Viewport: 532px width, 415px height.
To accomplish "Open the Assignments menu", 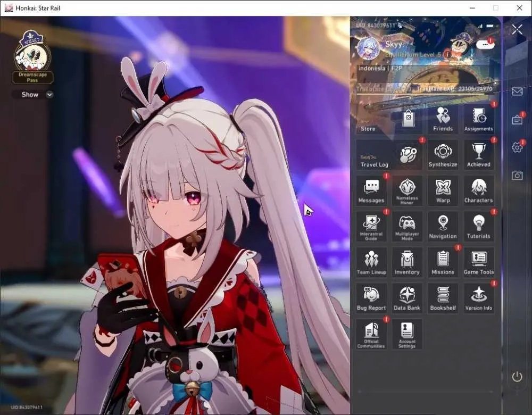I will click(x=478, y=119).
